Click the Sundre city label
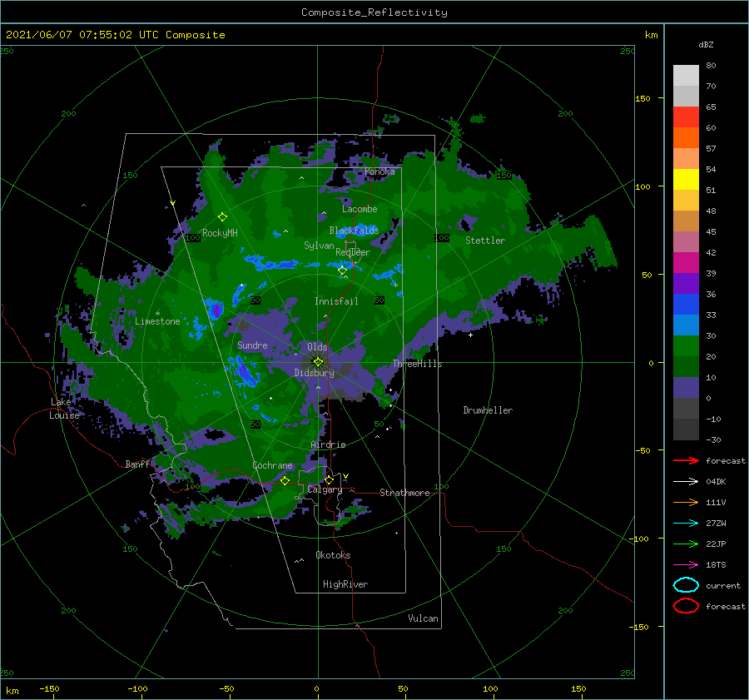 252,345
